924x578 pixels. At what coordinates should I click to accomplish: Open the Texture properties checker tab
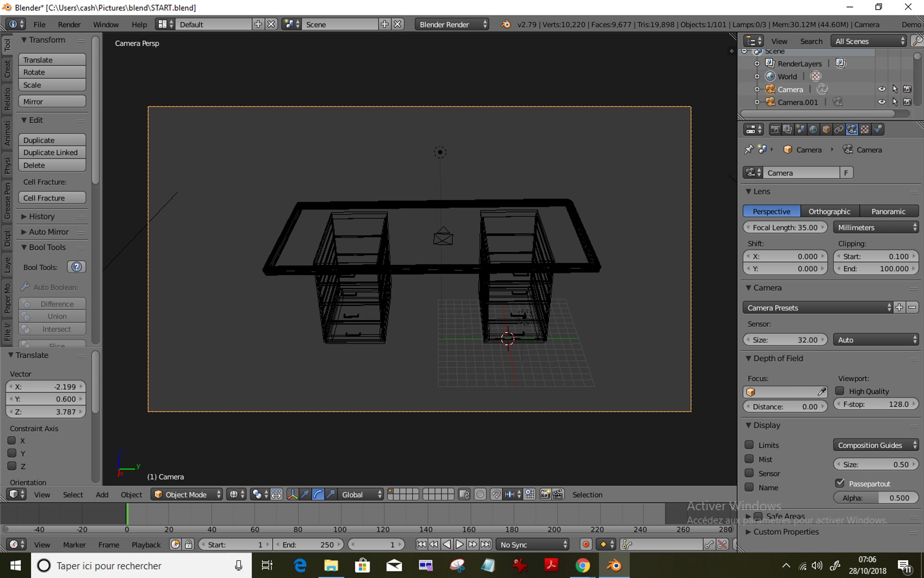tap(865, 130)
